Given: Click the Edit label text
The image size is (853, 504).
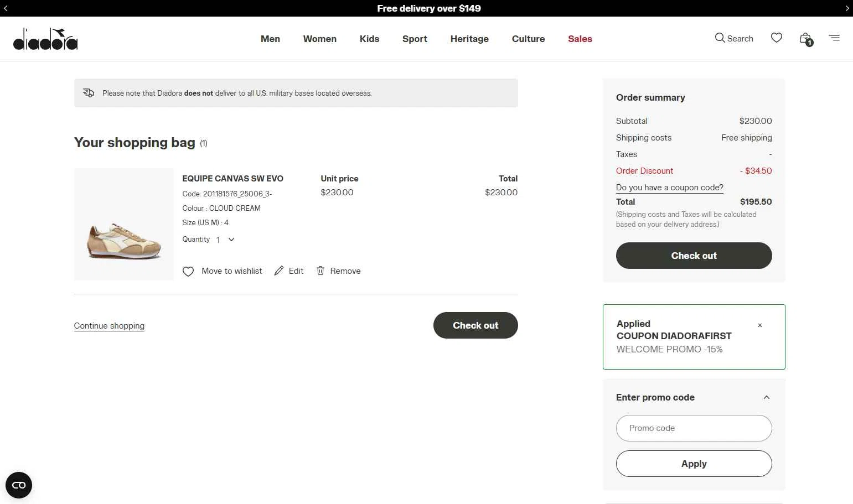Looking at the screenshot, I should pos(296,271).
